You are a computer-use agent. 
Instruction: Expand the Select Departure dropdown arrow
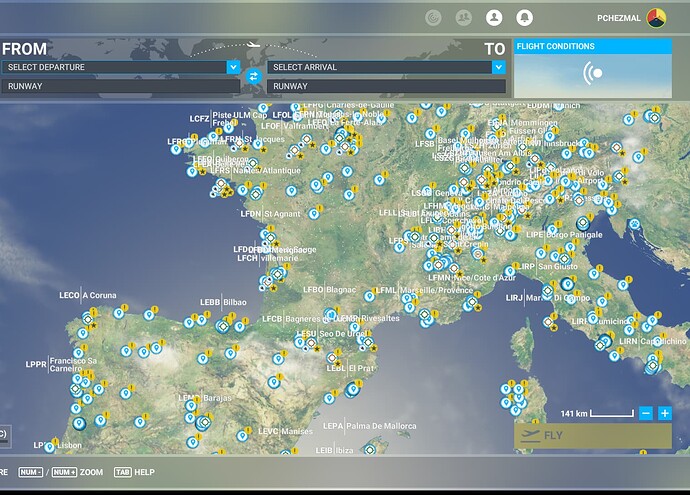coord(233,67)
